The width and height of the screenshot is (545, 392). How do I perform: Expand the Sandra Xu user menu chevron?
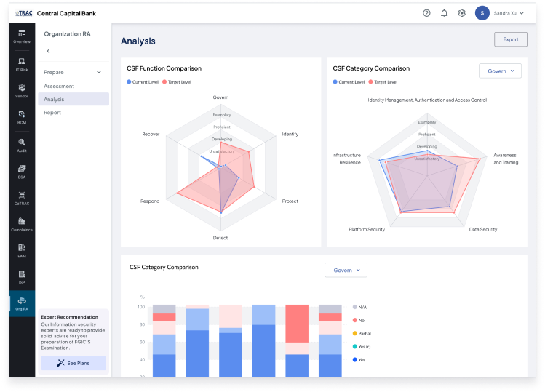tap(522, 13)
